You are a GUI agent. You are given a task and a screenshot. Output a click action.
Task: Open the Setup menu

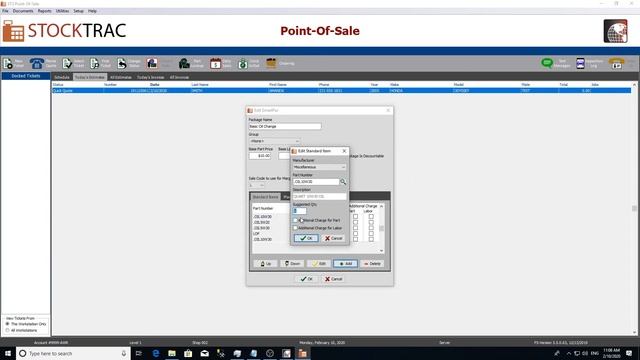78,11
